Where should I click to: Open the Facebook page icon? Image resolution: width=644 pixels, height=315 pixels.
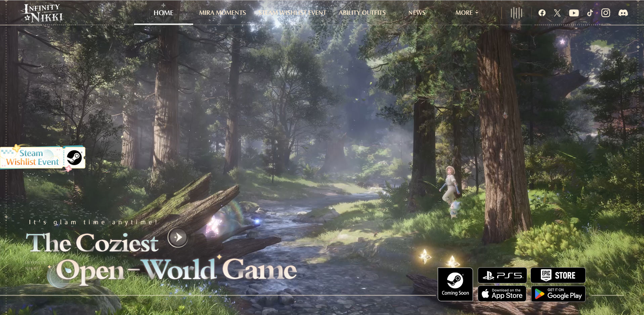click(x=542, y=13)
